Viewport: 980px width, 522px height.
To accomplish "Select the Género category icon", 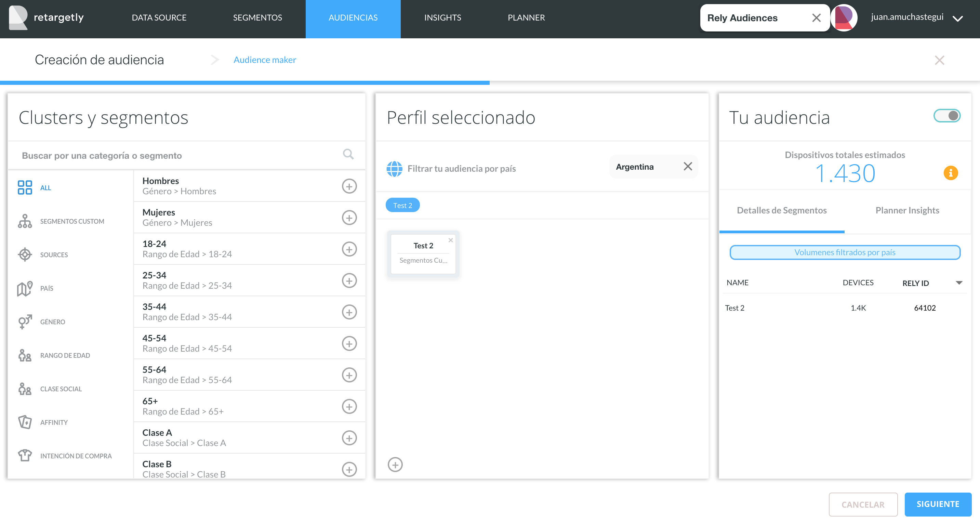I will point(25,322).
